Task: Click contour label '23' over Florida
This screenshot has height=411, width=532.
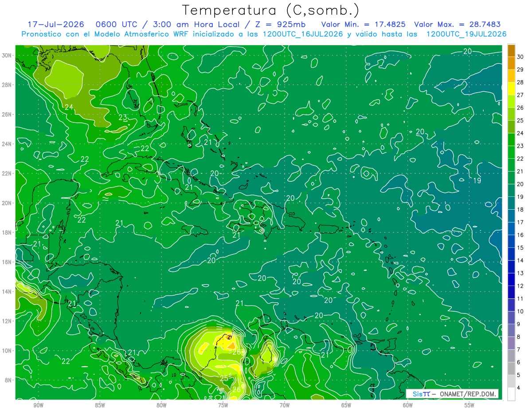Action: tap(123, 117)
